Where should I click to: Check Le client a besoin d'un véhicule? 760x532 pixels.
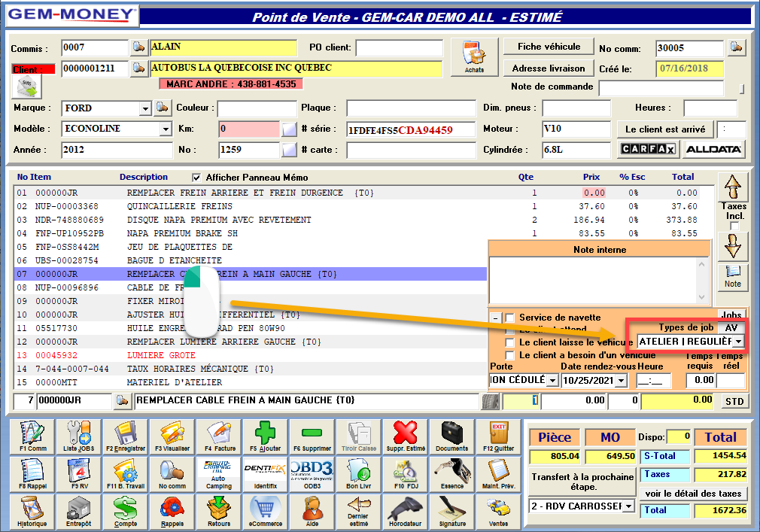509,356
